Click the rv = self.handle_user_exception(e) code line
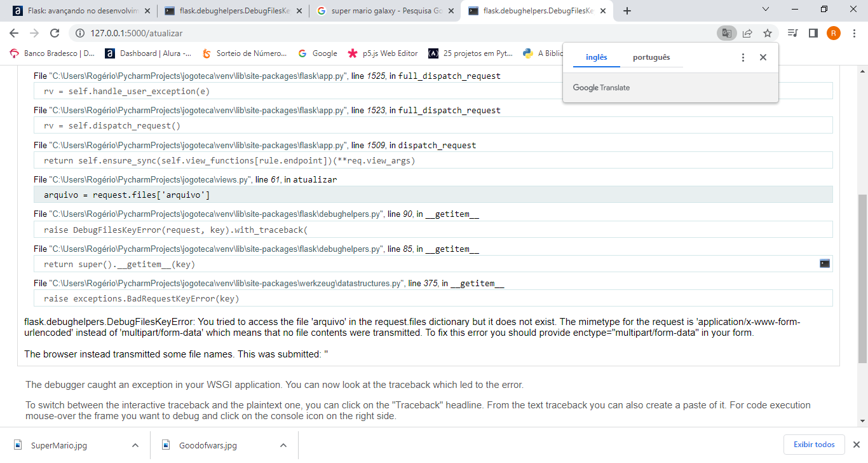868x463 pixels. point(433,91)
